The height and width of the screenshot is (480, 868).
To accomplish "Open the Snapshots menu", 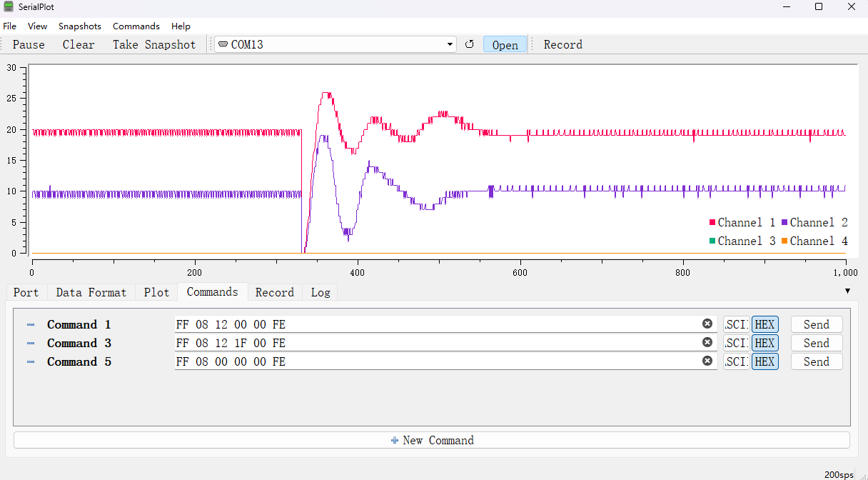I will 80,26.
